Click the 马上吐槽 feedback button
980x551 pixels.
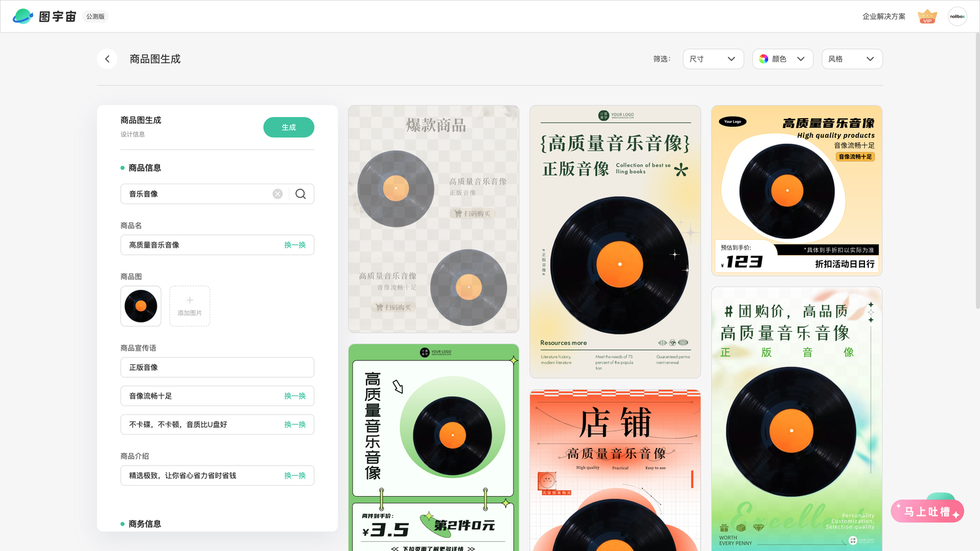click(928, 512)
